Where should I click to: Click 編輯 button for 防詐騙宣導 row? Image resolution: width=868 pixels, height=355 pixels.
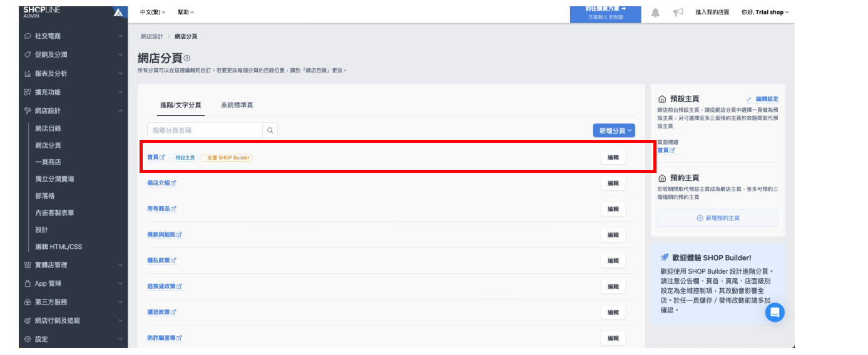coord(613,338)
